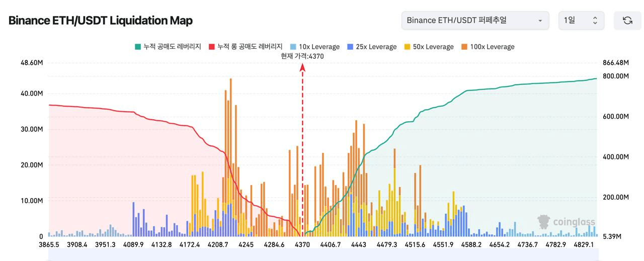Click the 4284.6 price axis label
644x261 pixels.
274,245
